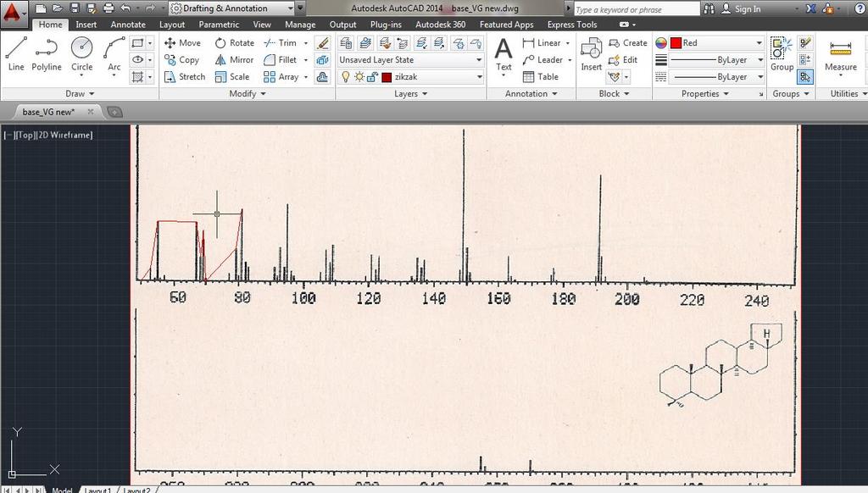Toggle zikzak layer on/off lightbulb
This screenshot has width=868, height=493.
(346, 77)
